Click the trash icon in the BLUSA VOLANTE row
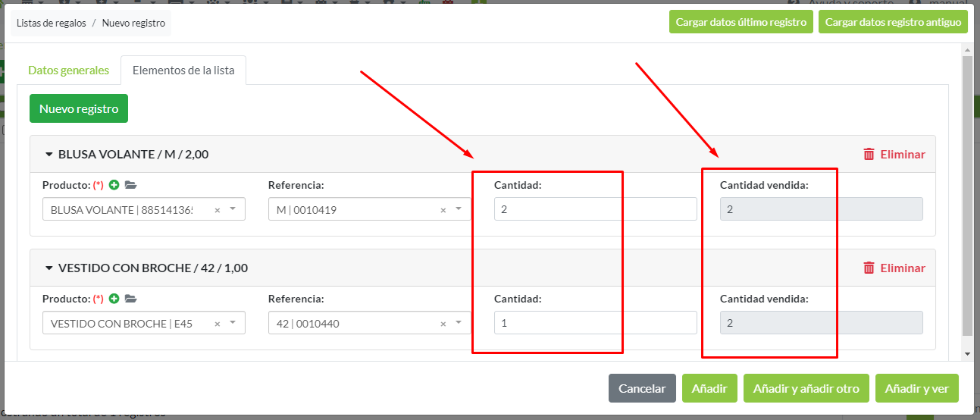The height and width of the screenshot is (420, 980). point(869,154)
